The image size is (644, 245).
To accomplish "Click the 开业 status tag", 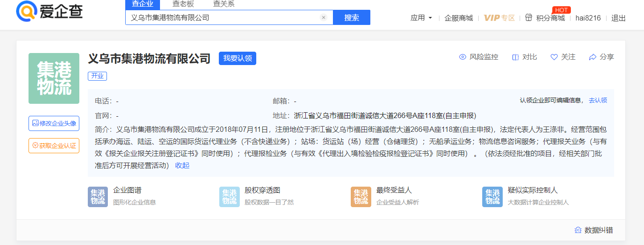I will click(x=97, y=76).
